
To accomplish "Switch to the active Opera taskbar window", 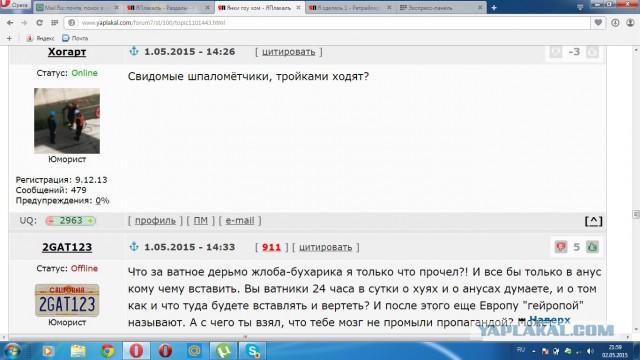I will point(136,351).
